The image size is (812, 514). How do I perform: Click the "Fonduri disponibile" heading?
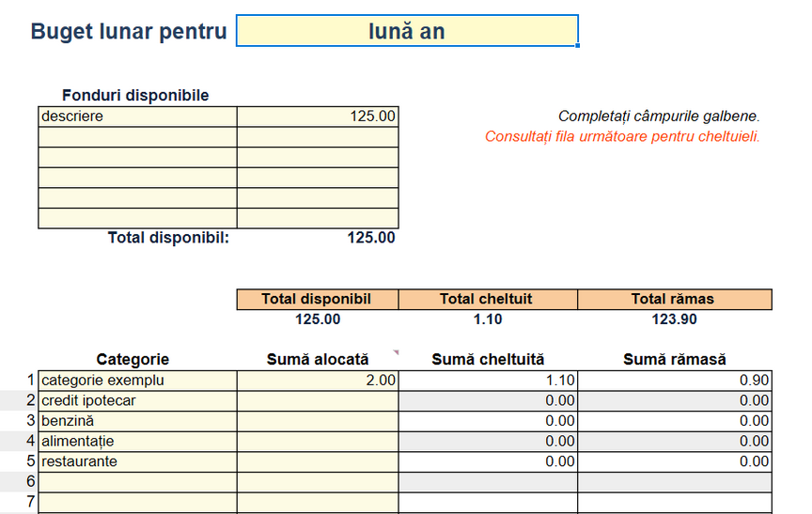135,95
